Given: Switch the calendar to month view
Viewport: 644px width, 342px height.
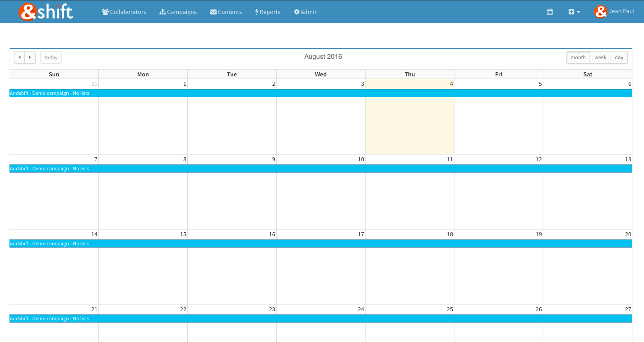Looking at the screenshot, I should click(x=578, y=57).
